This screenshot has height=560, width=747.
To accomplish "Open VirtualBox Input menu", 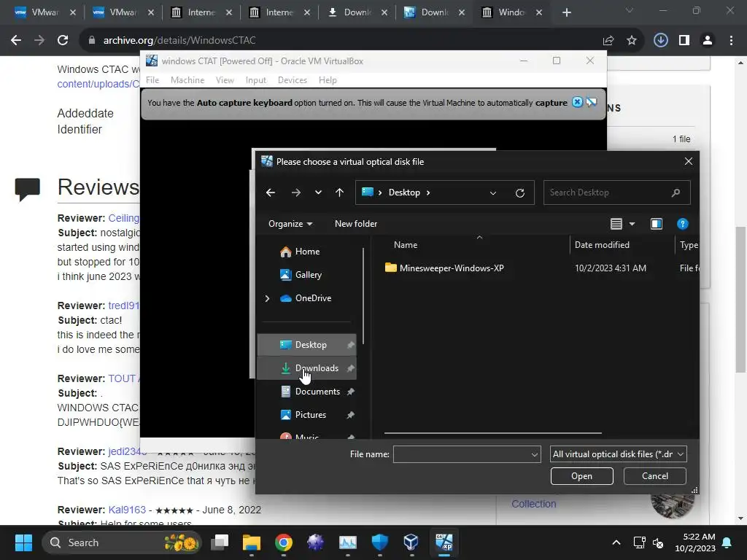I will pyautogui.click(x=256, y=80).
